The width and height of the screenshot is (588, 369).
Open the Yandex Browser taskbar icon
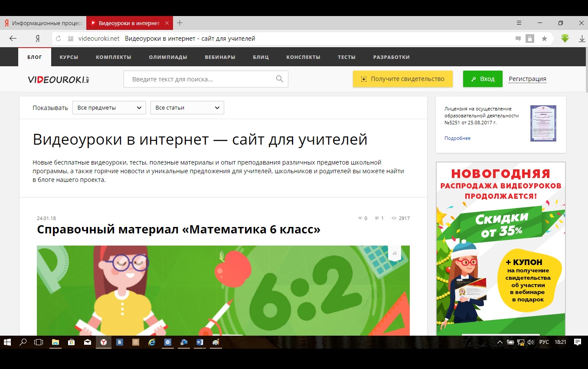coord(104,342)
